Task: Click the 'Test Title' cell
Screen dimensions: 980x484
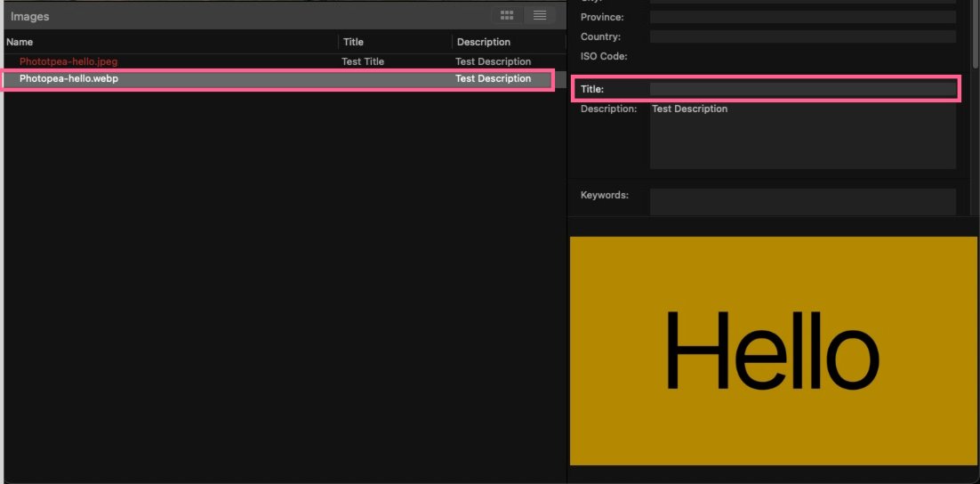Action: [x=363, y=61]
